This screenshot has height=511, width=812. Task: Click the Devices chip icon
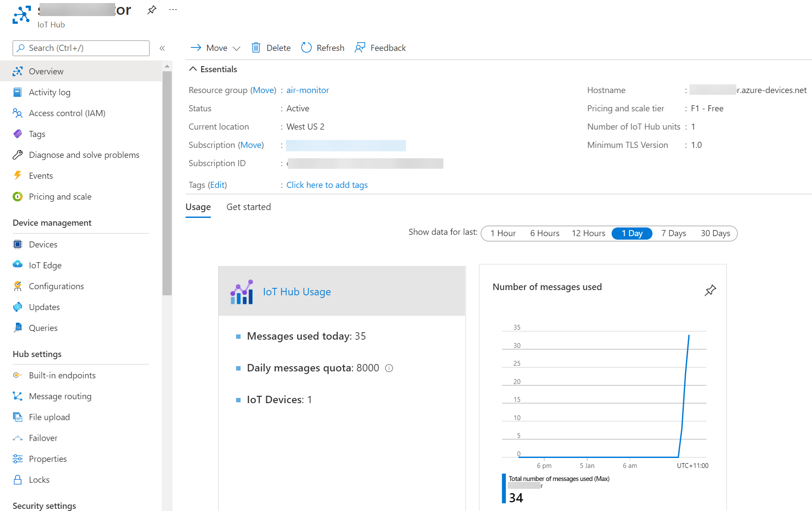(x=17, y=244)
